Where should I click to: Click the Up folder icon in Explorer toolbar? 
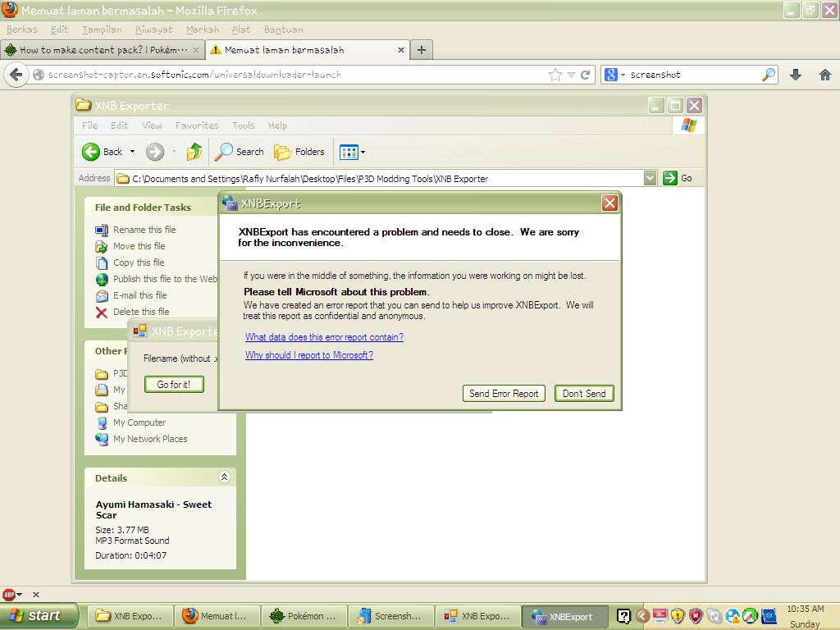(194, 152)
